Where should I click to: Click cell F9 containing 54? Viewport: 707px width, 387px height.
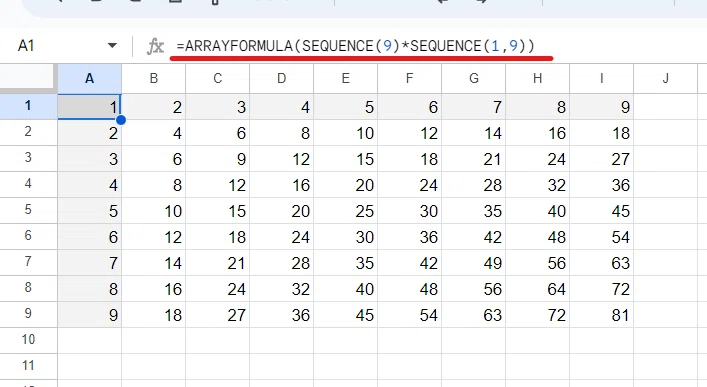point(410,314)
